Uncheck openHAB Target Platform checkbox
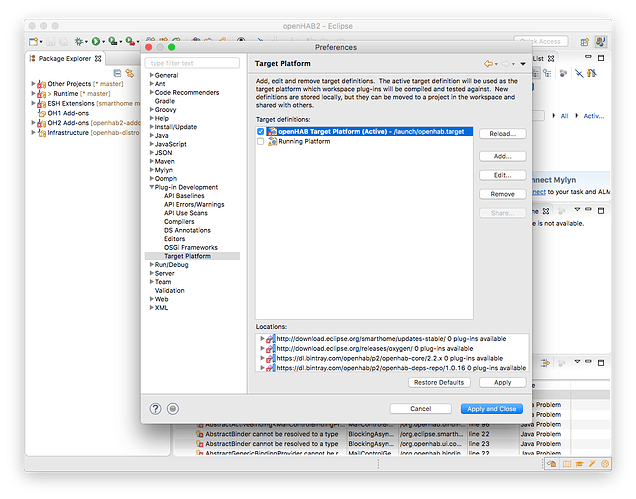The height and width of the screenshot is (499, 636). click(x=261, y=132)
